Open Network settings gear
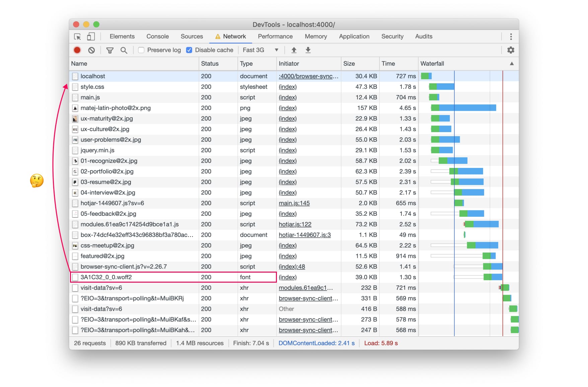 (510, 50)
